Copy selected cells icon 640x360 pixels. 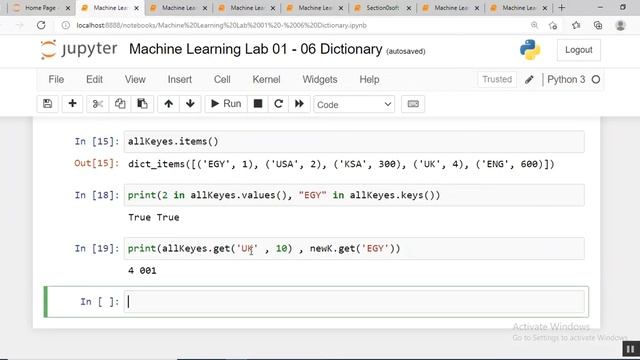click(120, 104)
